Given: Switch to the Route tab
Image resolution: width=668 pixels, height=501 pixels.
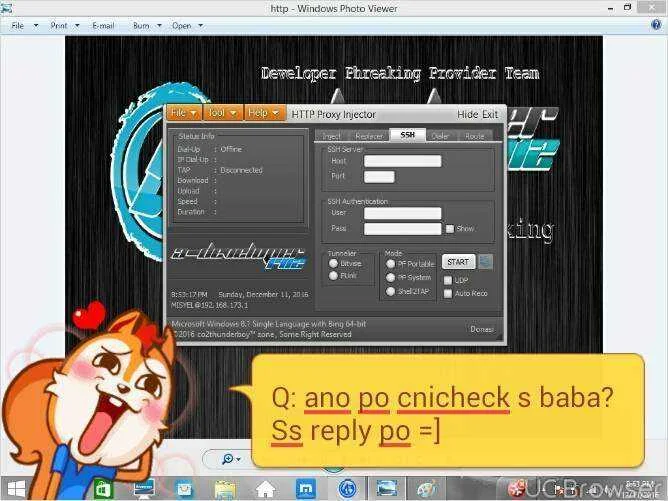Looking at the screenshot, I should [475, 136].
